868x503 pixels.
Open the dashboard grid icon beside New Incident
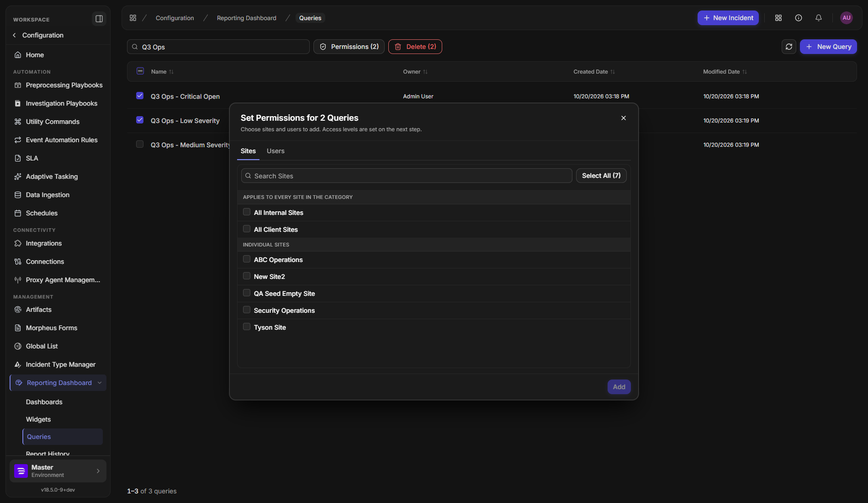[x=778, y=18]
